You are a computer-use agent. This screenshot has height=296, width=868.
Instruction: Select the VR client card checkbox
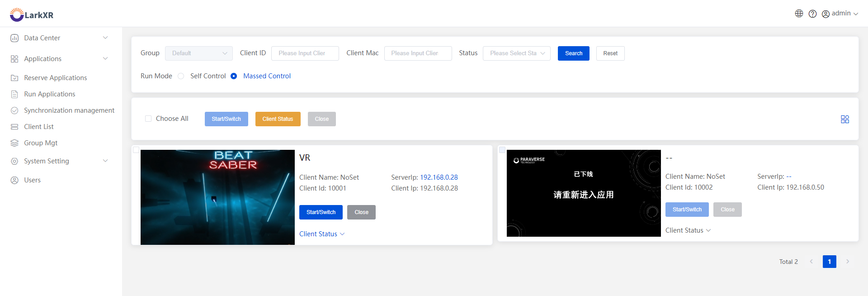coord(136,150)
